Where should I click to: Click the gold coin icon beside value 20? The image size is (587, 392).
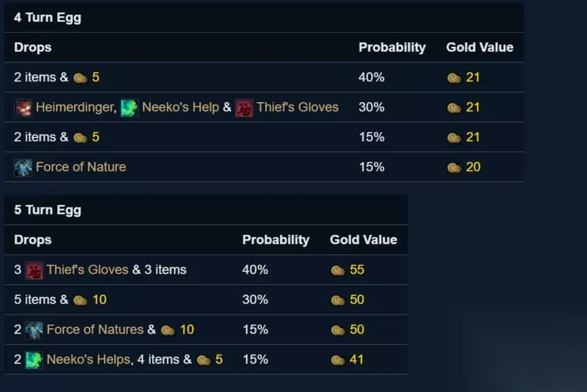tap(455, 168)
